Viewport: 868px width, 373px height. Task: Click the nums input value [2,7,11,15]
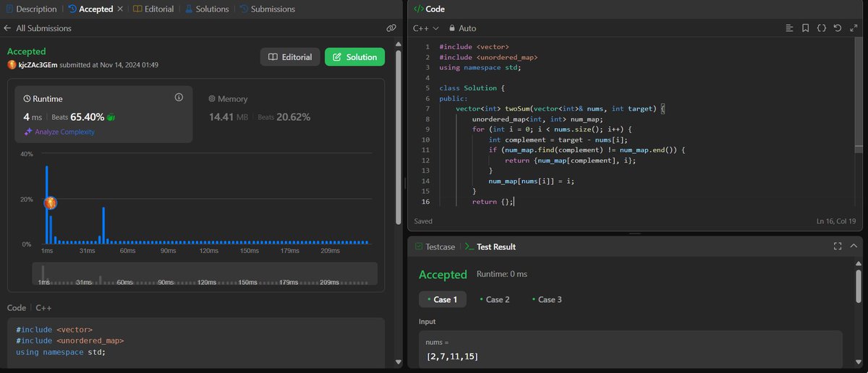click(x=453, y=357)
